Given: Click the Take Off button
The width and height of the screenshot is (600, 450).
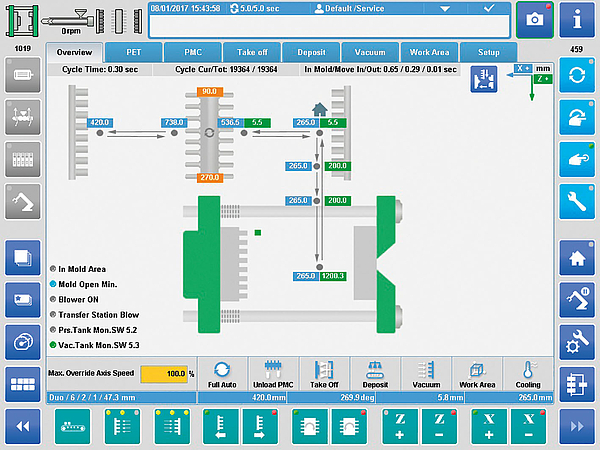Looking at the screenshot, I should (x=323, y=374).
